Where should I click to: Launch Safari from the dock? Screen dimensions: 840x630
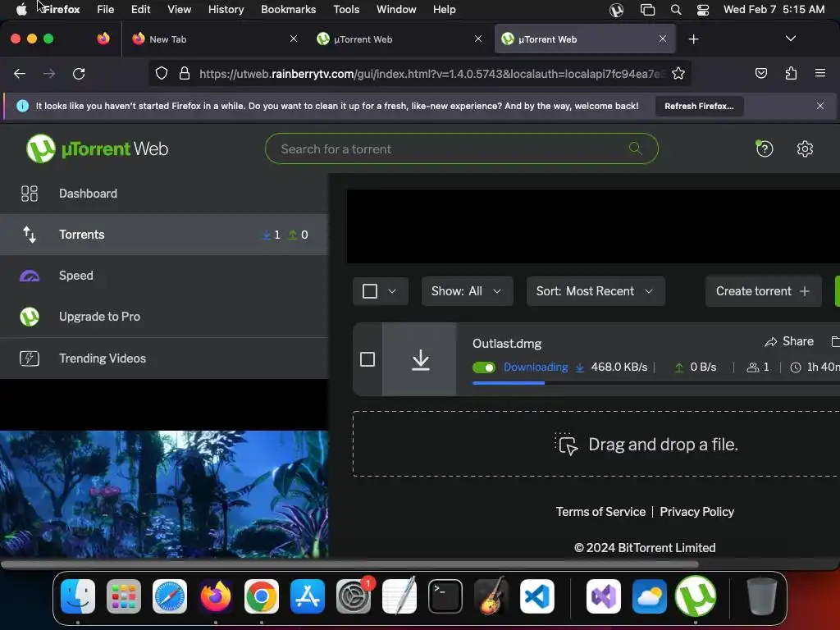click(170, 596)
